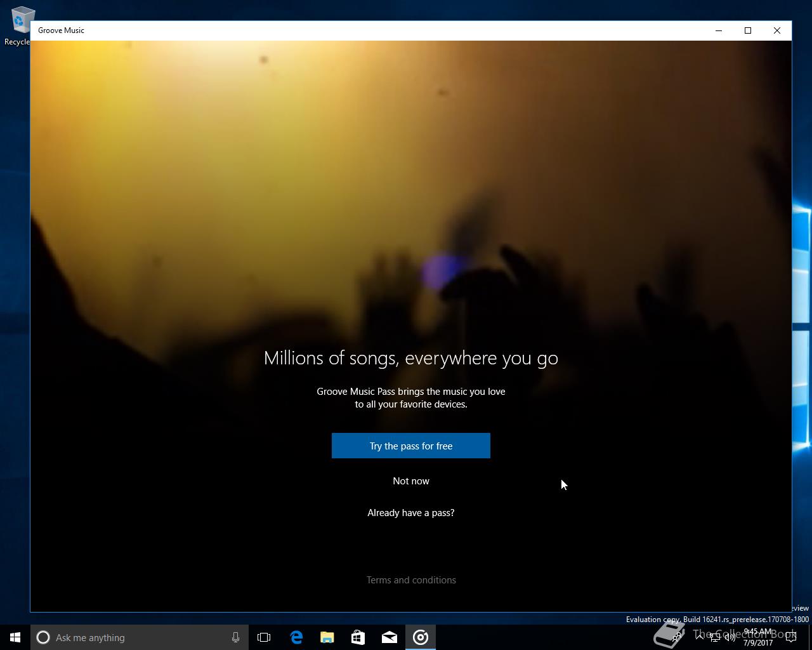Maximize the Groove Music window
Viewport: 812px width, 650px height.
coord(748,30)
